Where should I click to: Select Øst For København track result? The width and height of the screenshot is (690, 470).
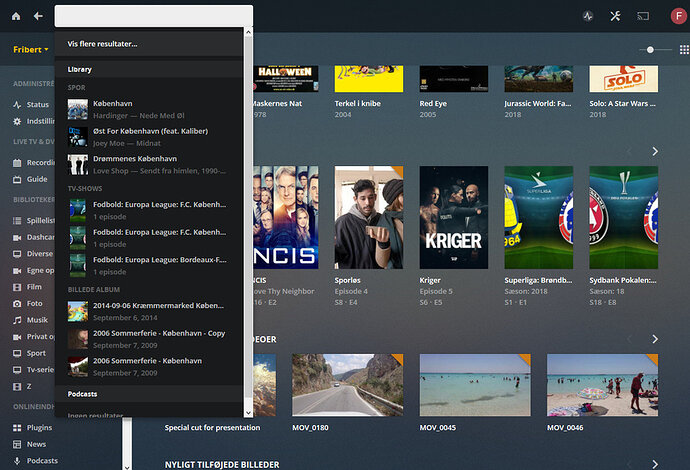tap(149, 137)
